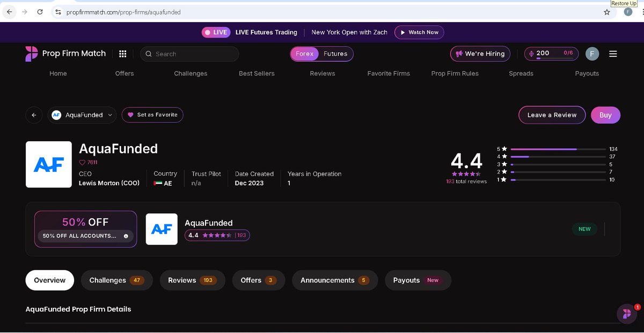This screenshot has width=644, height=333.
Task: Click the browser address bar URL
Action: pyautogui.click(x=123, y=12)
